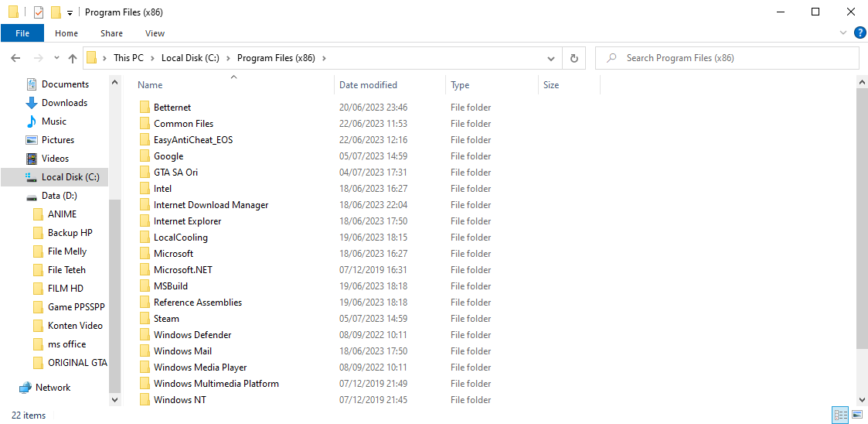Click the Properties quick access icon in title bar
This screenshot has height=424, width=868.
click(38, 12)
